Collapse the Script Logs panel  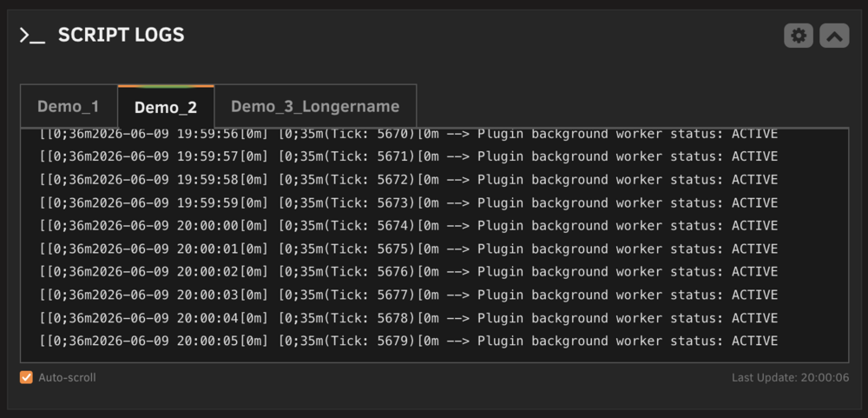point(834,36)
